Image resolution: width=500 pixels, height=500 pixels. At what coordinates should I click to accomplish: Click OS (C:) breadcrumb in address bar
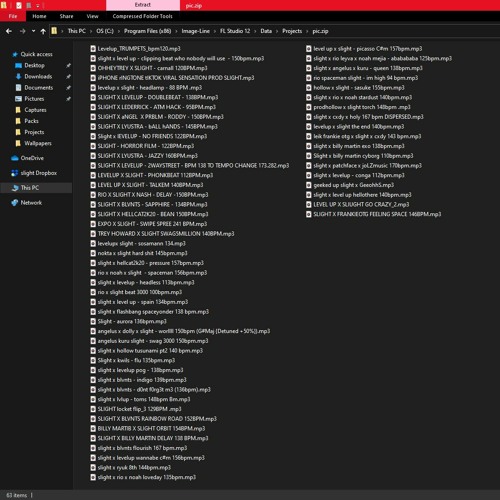105,31
